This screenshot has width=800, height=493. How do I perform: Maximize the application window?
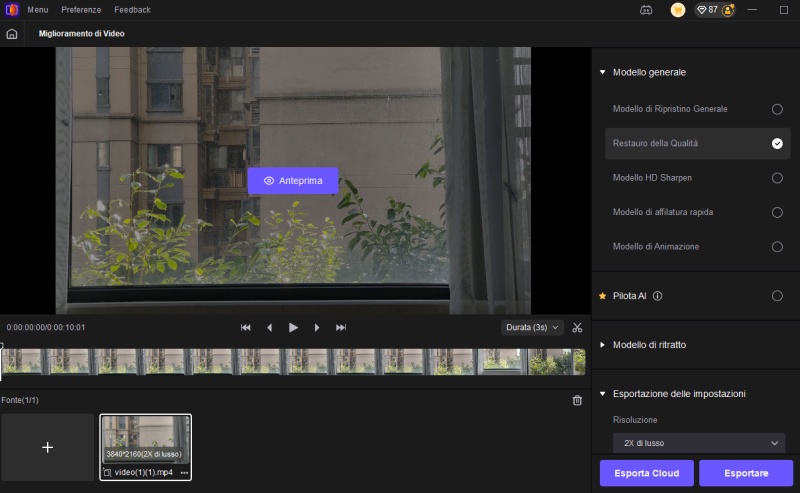coord(784,10)
